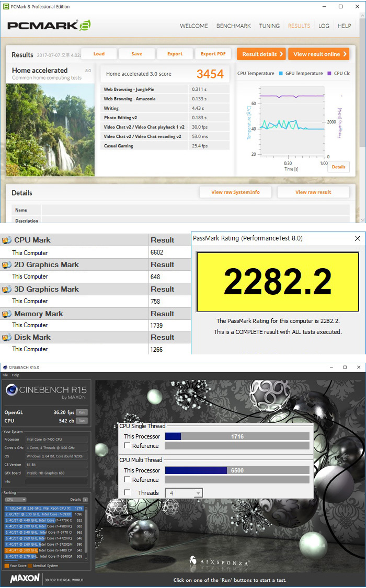Click the CPU Mark gear icon

7,240
